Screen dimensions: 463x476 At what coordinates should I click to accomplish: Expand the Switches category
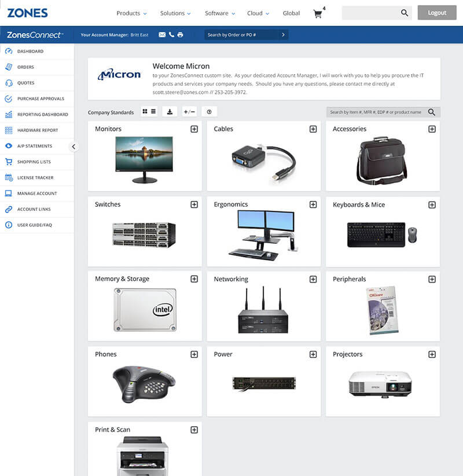coord(194,204)
